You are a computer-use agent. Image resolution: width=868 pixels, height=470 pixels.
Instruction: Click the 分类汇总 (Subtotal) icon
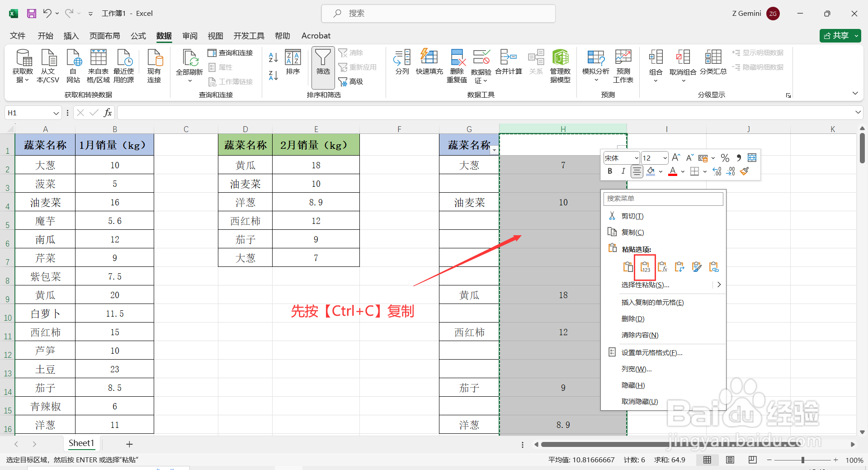click(713, 63)
